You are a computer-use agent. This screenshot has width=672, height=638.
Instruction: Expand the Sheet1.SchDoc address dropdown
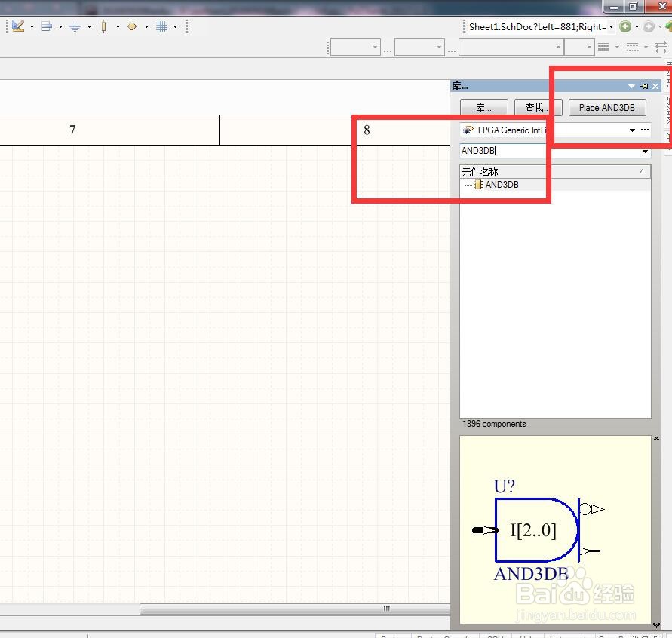[x=611, y=27]
